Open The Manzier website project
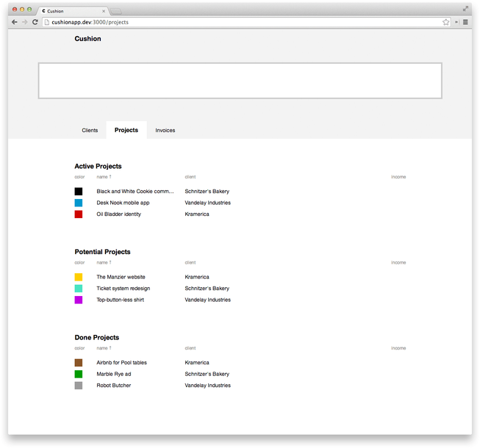Screen dimensions: 480x448 [121, 277]
